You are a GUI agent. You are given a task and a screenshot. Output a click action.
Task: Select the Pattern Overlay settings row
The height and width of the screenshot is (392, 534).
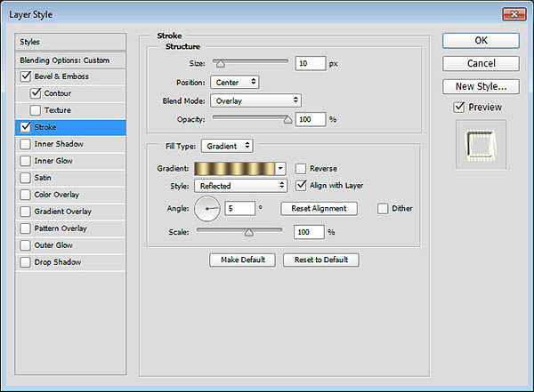tap(70, 228)
